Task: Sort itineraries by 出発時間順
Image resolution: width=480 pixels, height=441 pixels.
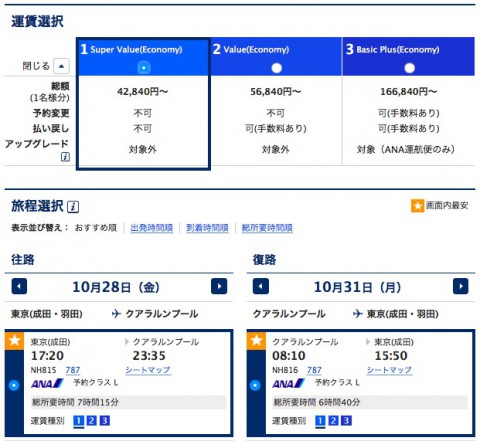Action: pos(152,228)
